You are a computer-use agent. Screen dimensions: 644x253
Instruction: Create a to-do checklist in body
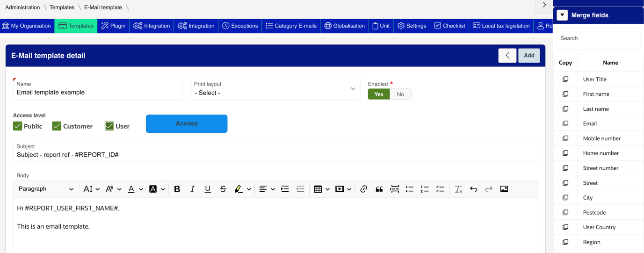440,189
